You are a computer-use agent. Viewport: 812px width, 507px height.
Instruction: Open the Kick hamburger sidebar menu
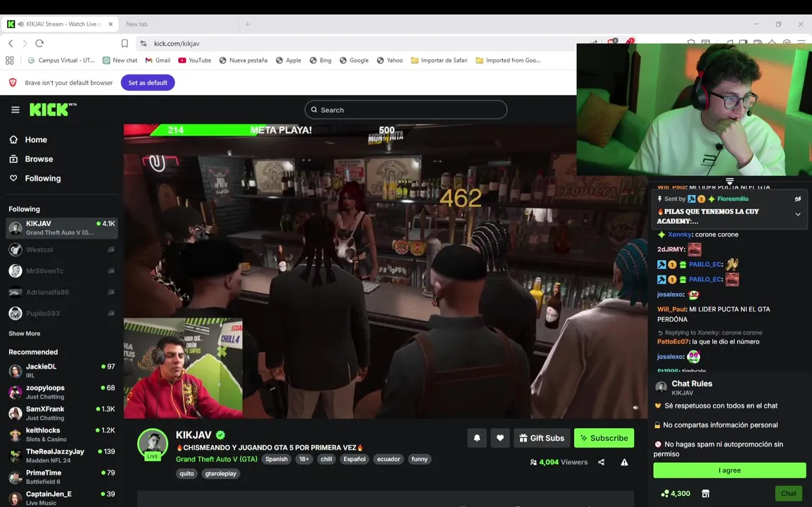coord(15,110)
